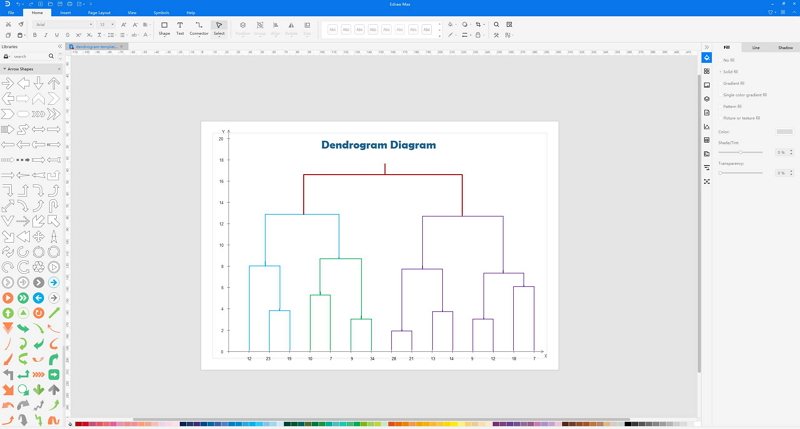Toggle Underline formatting

pos(57,35)
